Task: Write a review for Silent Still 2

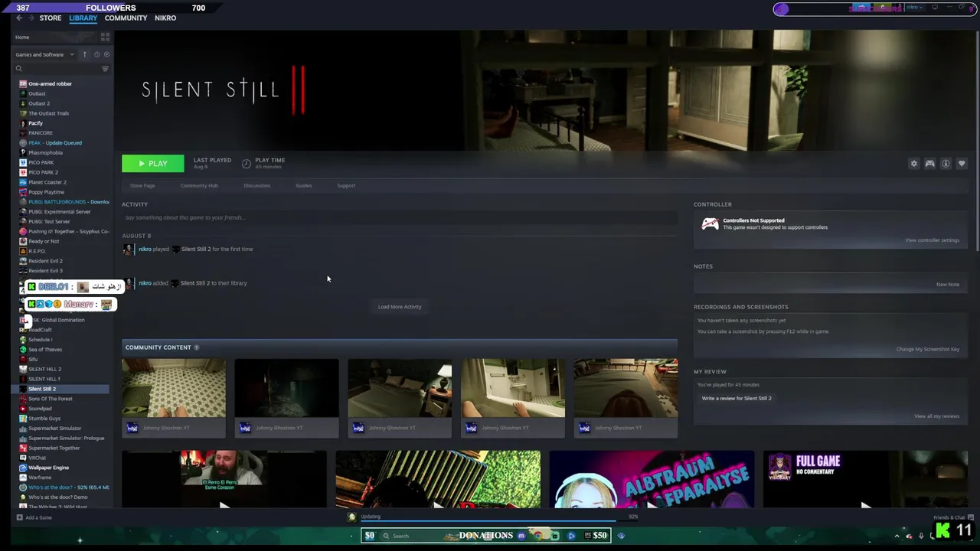Action: tap(737, 398)
